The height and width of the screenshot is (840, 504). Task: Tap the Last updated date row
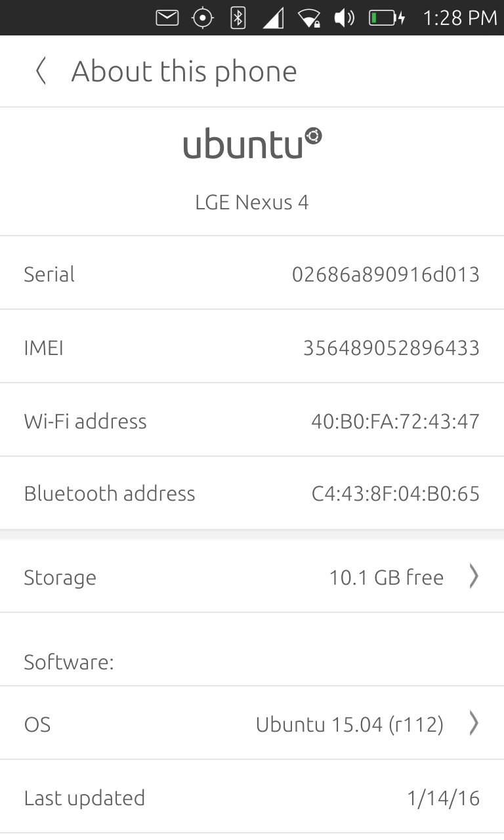[x=252, y=798]
